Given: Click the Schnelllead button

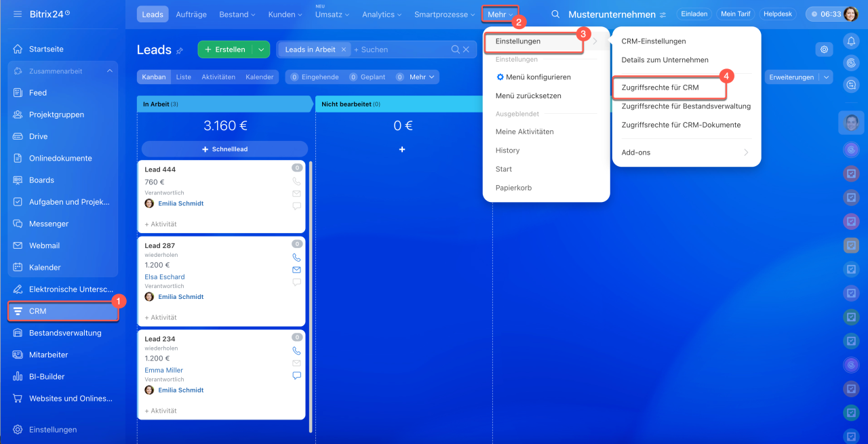Looking at the screenshot, I should click(224, 149).
